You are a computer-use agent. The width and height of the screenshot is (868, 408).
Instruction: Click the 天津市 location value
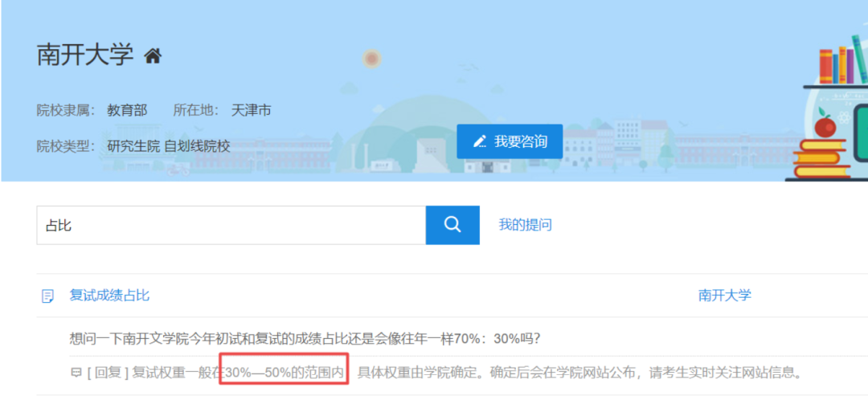pos(252,110)
